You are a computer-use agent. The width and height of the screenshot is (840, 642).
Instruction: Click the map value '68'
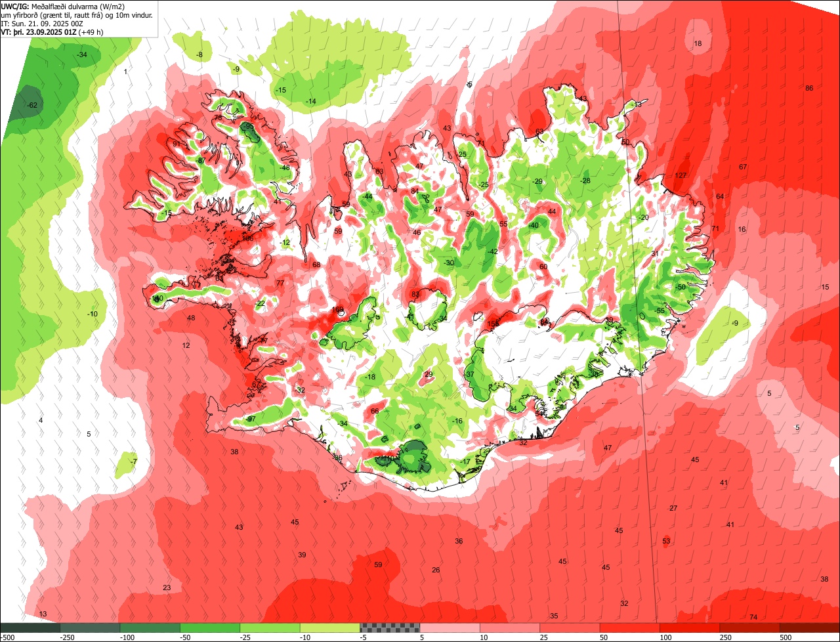pyautogui.click(x=316, y=265)
